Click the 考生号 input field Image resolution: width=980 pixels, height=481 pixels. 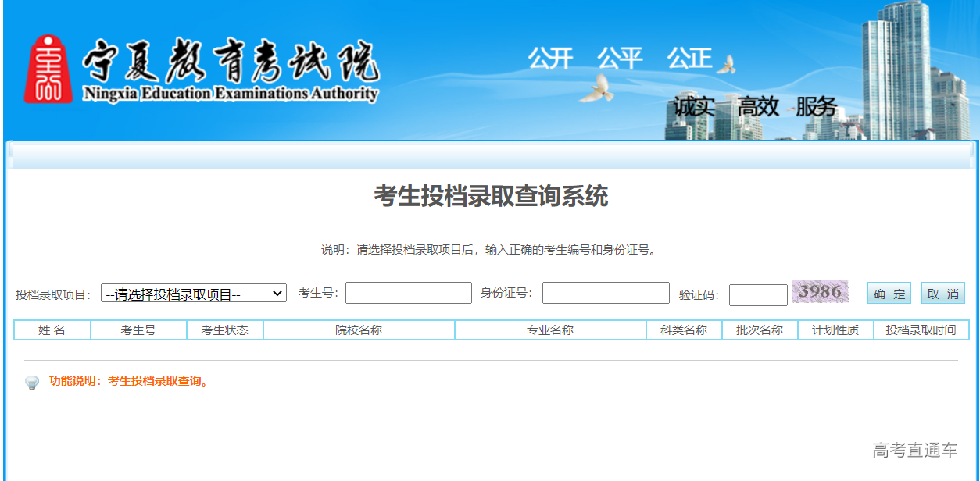click(x=408, y=293)
